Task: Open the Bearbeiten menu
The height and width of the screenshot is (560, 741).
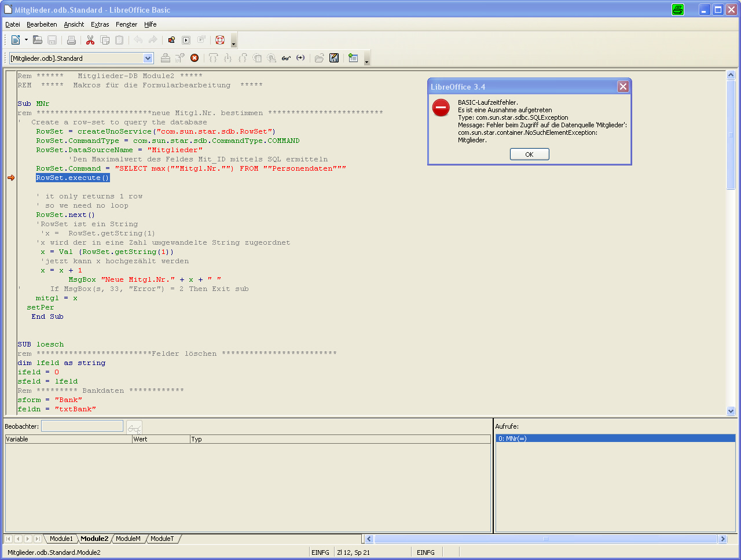Action: pos(42,24)
